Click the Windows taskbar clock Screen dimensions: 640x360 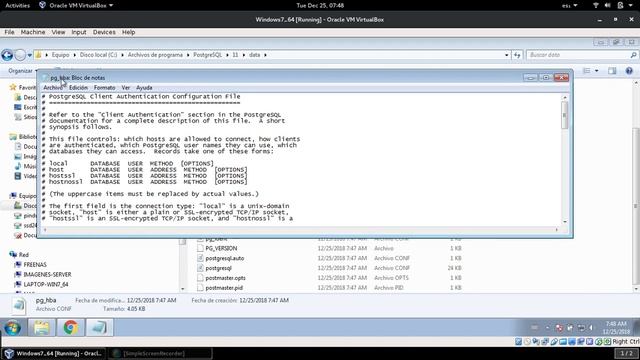(x=616, y=327)
